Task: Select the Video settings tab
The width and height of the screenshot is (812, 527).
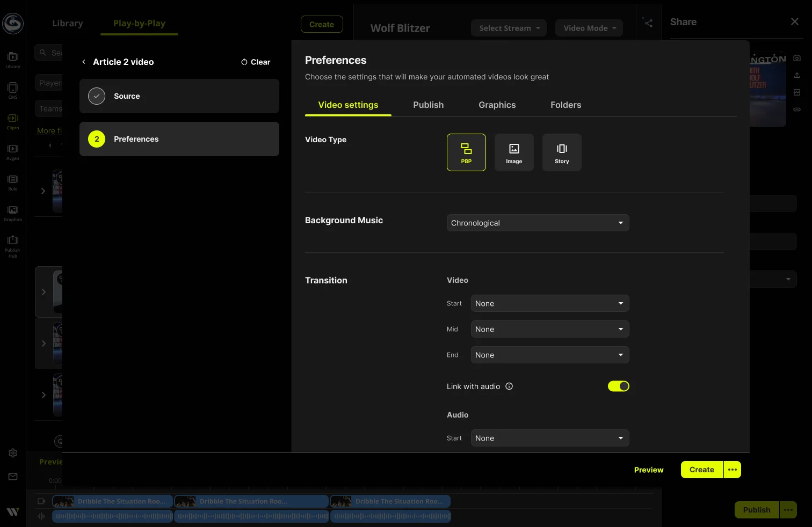Action: pyautogui.click(x=348, y=105)
